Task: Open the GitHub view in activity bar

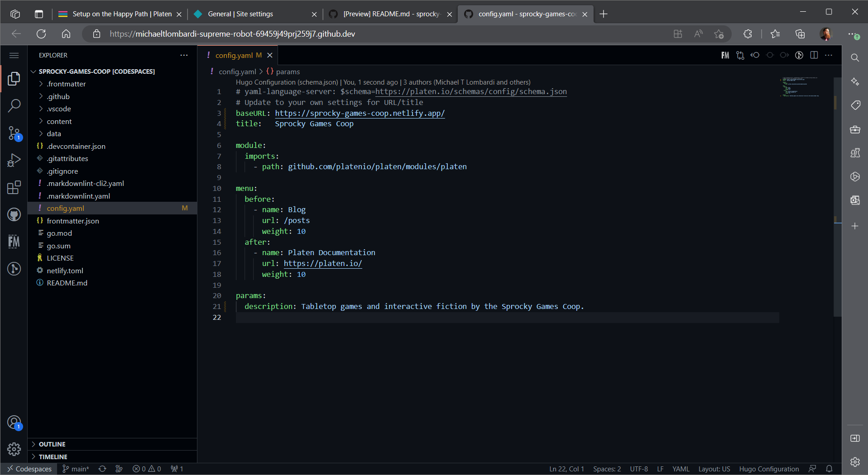Action: click(x=14, y=214)
